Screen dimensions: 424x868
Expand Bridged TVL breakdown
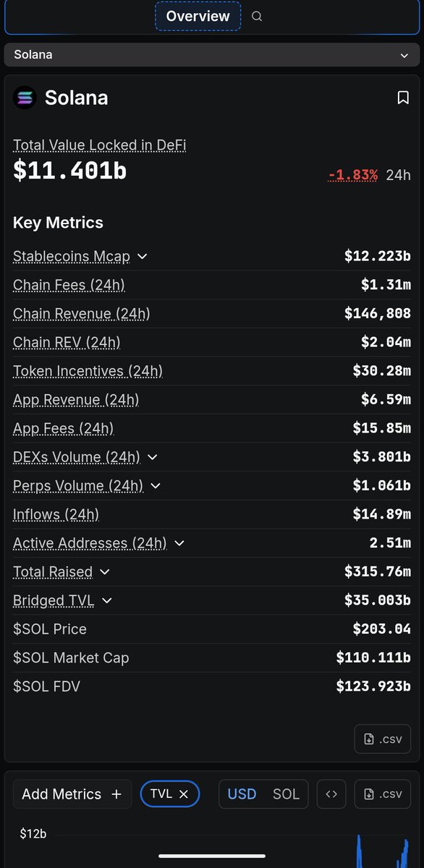[x=107, y=600]
